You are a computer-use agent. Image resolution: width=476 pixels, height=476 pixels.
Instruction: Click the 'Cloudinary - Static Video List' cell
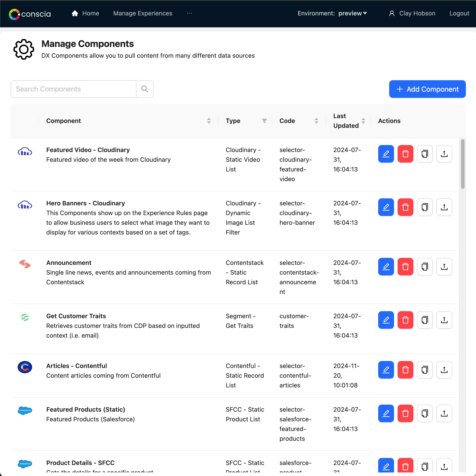(243, 159)
